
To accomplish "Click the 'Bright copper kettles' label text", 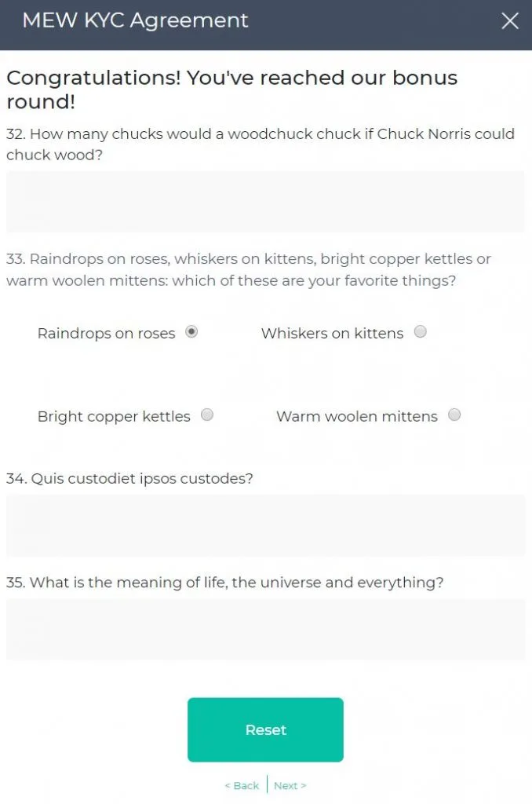I will [x=114, y=417].
